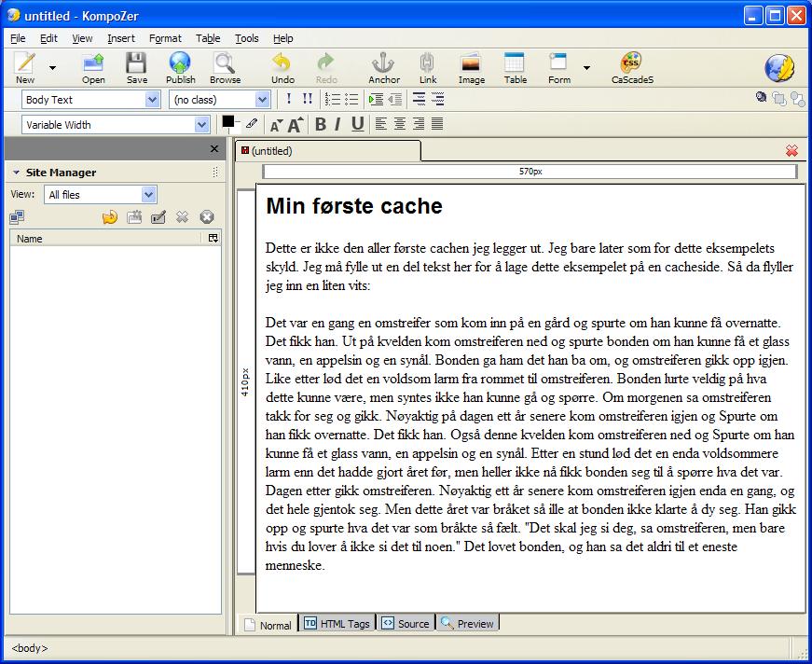Increase the font size
This screenshot has height=664, width=812.
click(296, 124)
